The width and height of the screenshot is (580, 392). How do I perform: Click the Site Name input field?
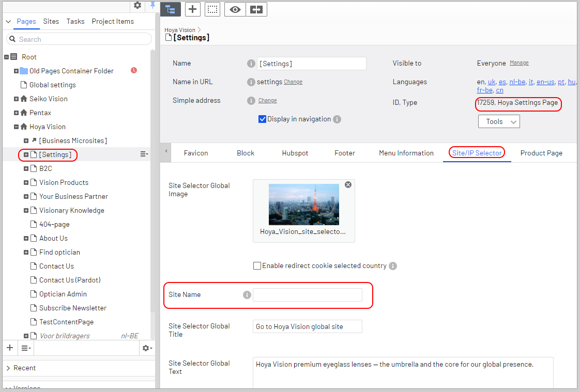(307, 295)
